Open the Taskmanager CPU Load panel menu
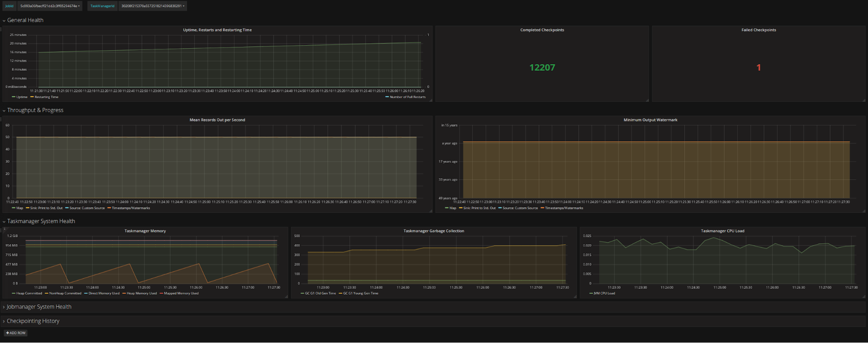Viewport: 868px width, 343px height. coord(722,231)
